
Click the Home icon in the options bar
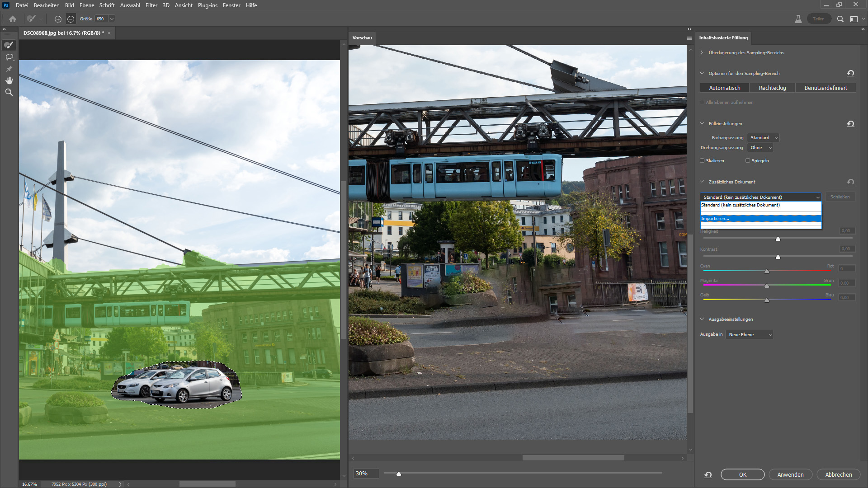pyautogui.click(x=13, y=19)
